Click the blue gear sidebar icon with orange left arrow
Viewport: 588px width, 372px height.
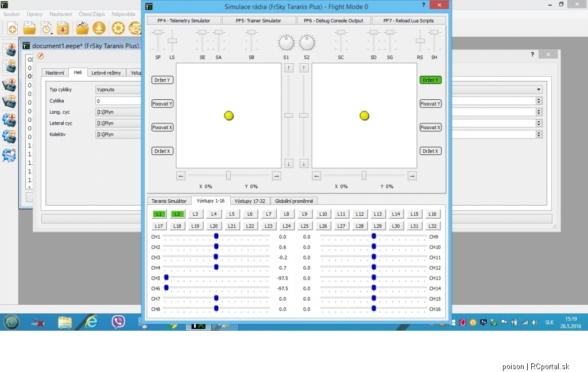(9, 137)
